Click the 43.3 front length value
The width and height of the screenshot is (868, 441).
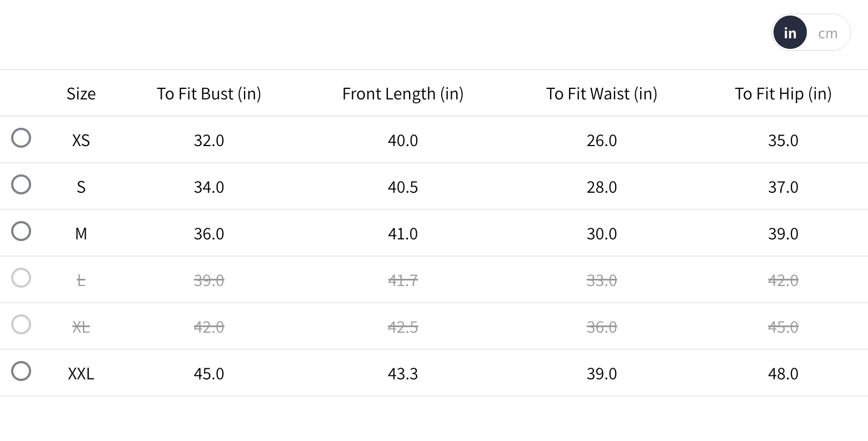pos(403,374)
